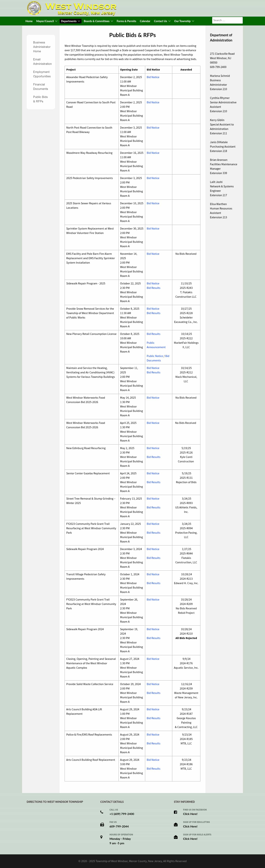Open Public Notice / Bid Documents link
The width and height of the screenshot is (265, 868).
(x=158, y=358)
